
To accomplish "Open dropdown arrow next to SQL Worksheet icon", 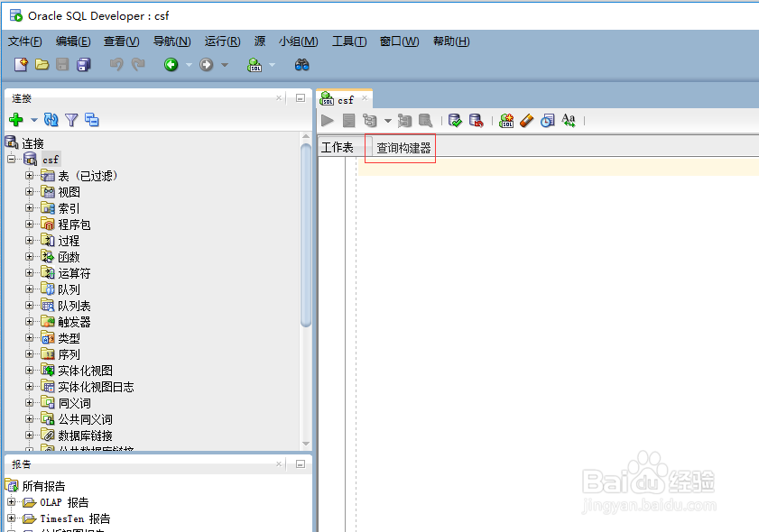I will 272,65.
